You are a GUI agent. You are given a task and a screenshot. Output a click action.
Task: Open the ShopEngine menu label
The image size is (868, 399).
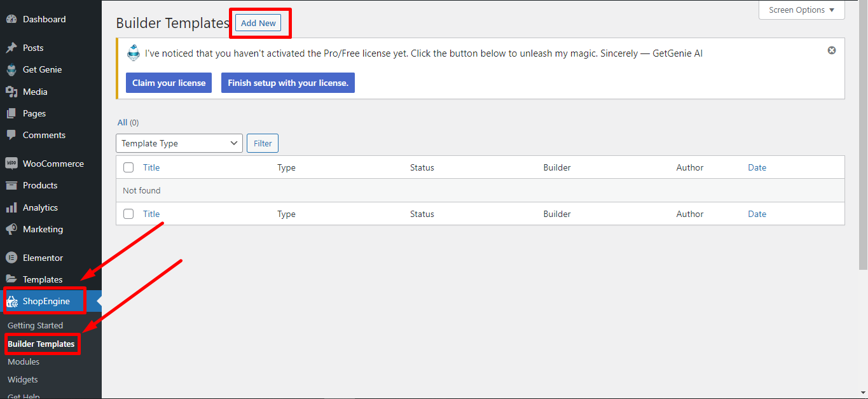coord(46,301)
